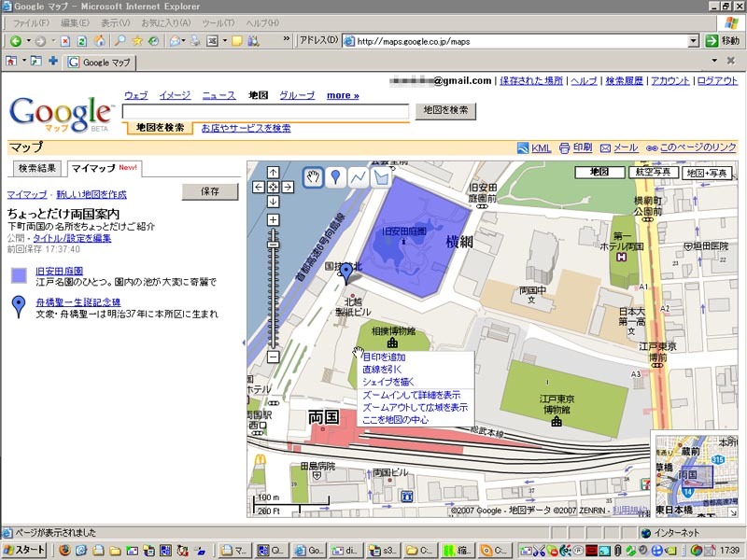Open the Mail button dropdown arrow
Viewport: 747px width, 560px height.
184,41
